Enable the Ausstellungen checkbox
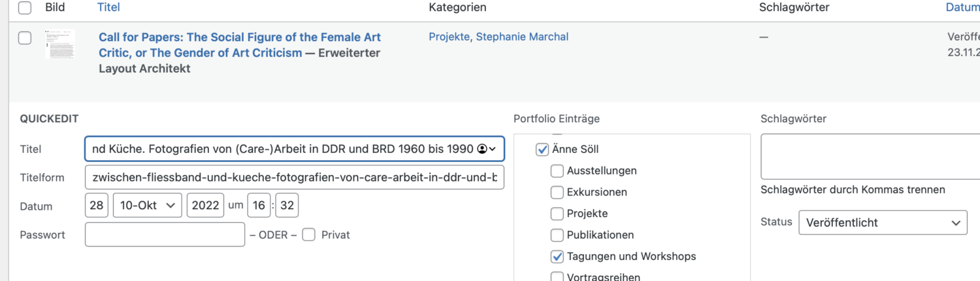 (x=557, y=171)
